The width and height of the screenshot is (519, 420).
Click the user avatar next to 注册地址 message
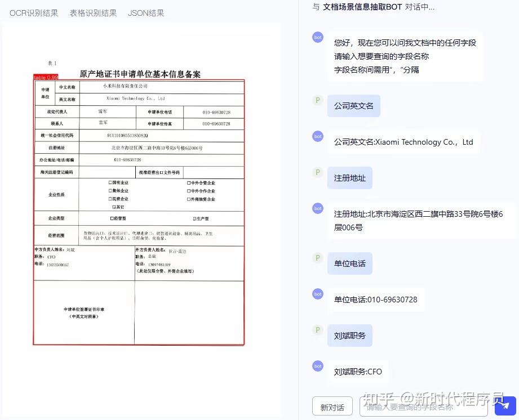coord(318,172)
